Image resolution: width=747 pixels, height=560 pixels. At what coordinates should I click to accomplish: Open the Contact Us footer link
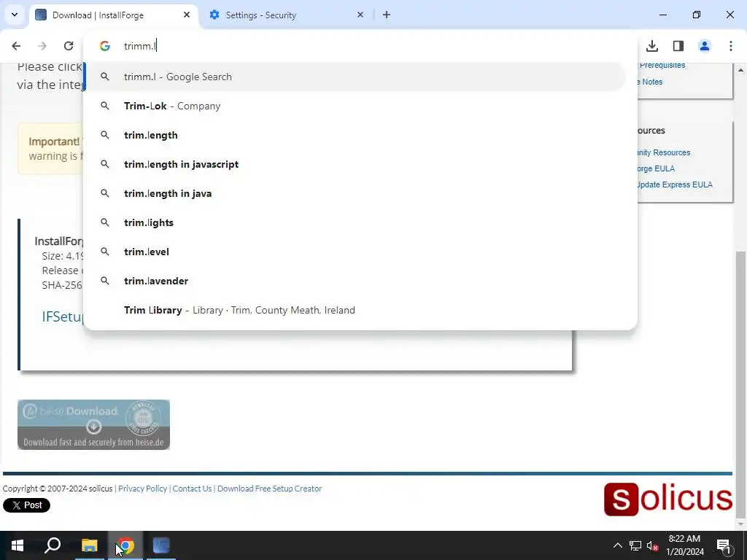click(192, 489)
